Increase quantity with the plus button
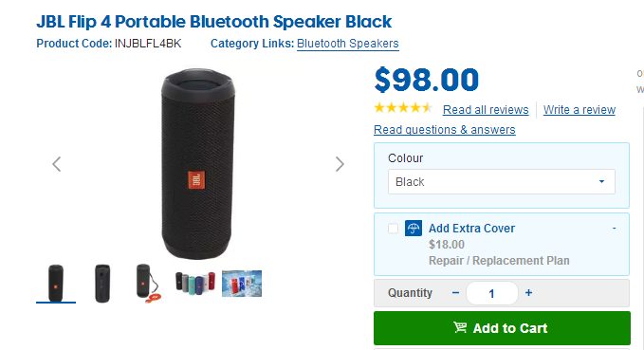Screen dimensions: 644x350 pos(528,293)
